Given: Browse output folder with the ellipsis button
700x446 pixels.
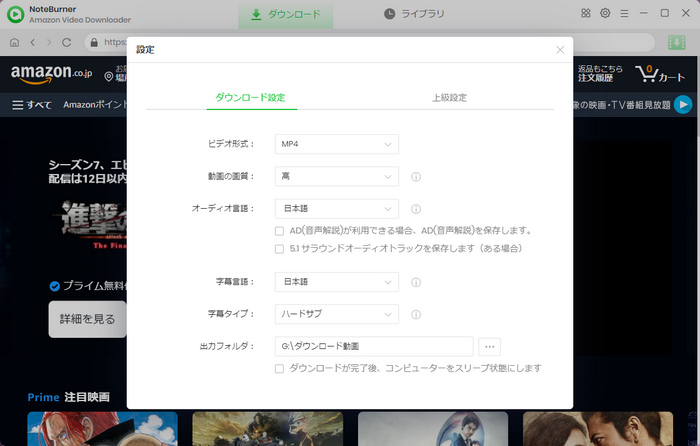Looking at the screenshot, I should [x=489, y=346].
